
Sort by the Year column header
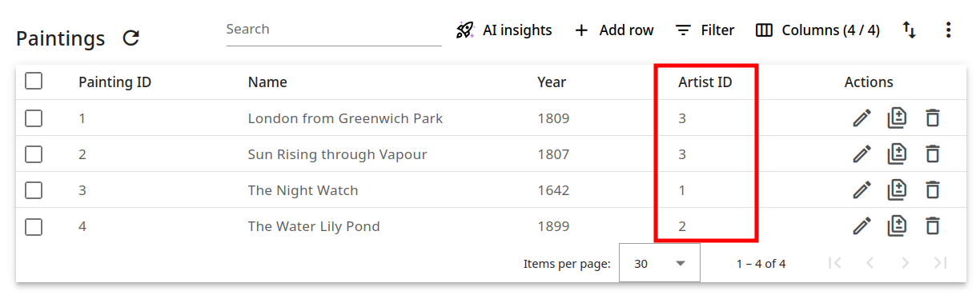552,82
